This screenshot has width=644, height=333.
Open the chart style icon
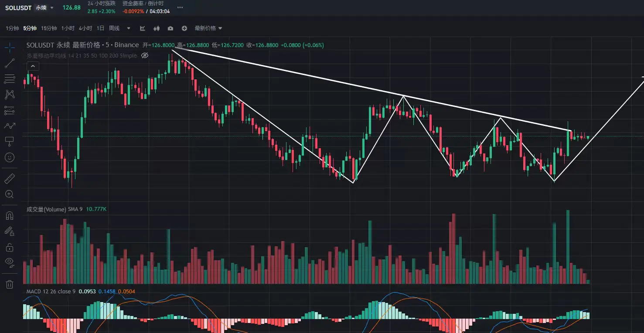pos(143,28)
